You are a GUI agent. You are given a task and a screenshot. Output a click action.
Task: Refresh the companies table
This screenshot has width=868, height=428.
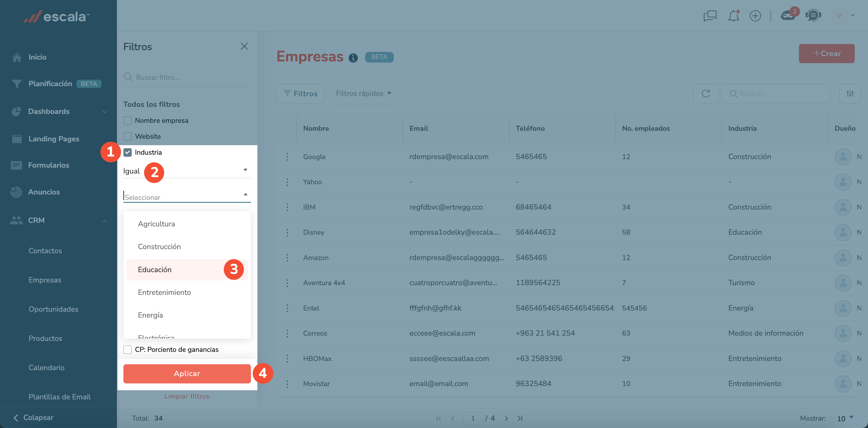pyautogui.click(x=706, y=94)
